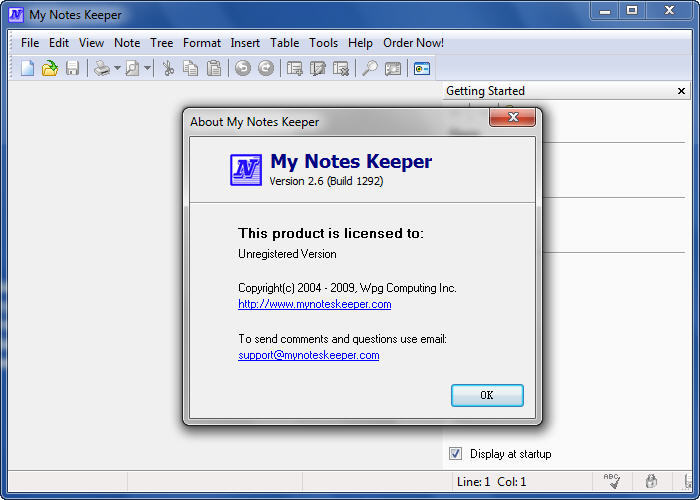
Task: Click the N logo in About dialog
Action: click(x=246, y=170)
